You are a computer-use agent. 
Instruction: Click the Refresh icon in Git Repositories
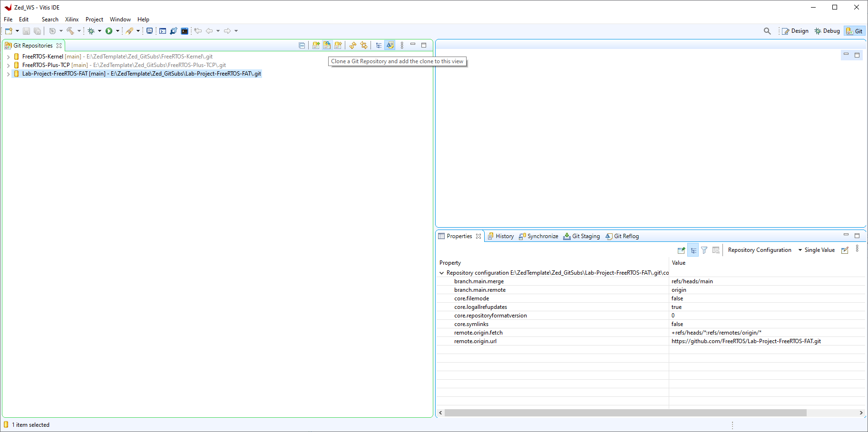tap(352, 45)
